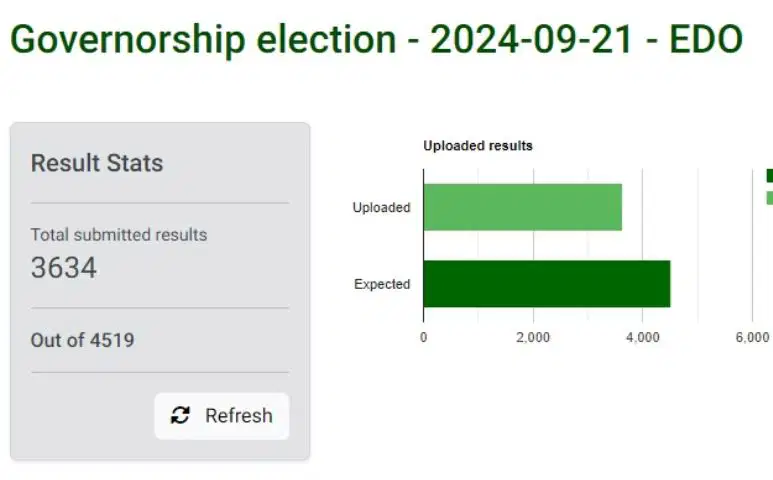The height and width of the screenshot is (480, 773).
Task: Click the Governorship election page heading
Action: [376, 39]
